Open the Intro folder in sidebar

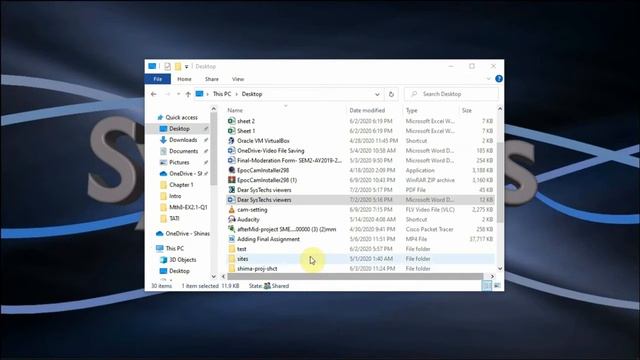175,196
